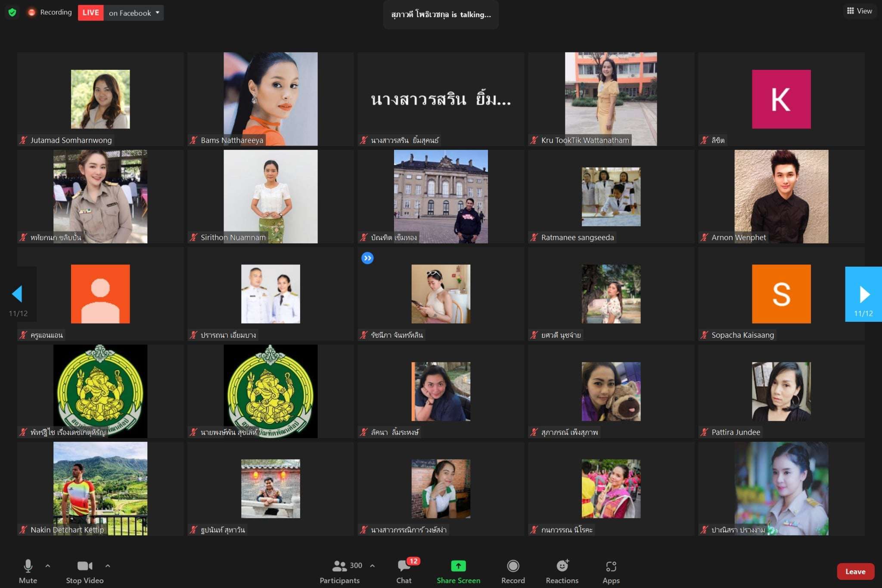
Task: Expand participants options caret next to 300
Action: (373, 566)
